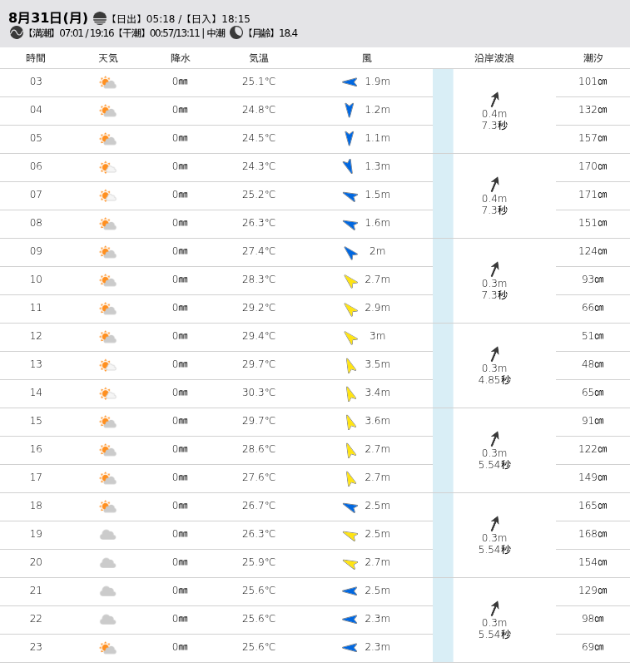Click tide level 69cm at hour 23

click(x=593, y=647)
